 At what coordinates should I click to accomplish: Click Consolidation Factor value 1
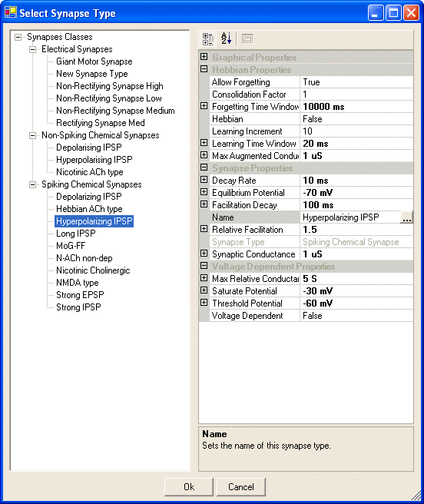[357, 94]
